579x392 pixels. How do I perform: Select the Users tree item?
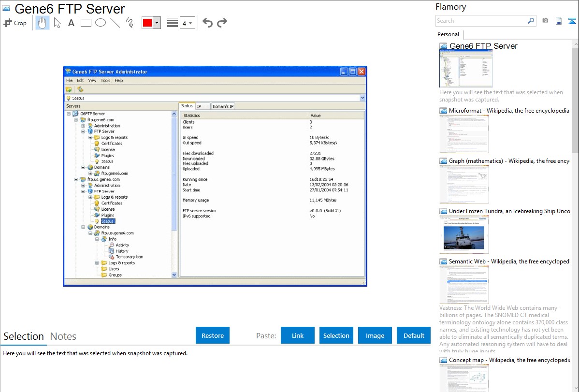[x=114, y=269]
